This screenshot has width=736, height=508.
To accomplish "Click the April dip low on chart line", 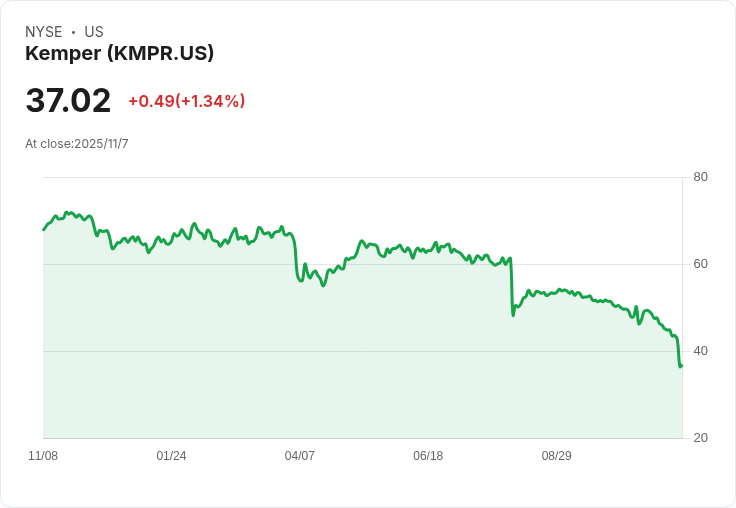I will pyautogui.click(x=323, y=285).
